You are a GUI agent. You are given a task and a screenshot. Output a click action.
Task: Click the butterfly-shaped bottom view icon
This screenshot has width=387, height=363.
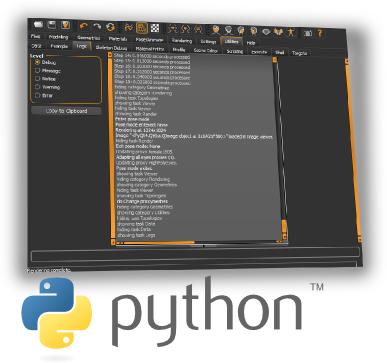pos(278,32)
